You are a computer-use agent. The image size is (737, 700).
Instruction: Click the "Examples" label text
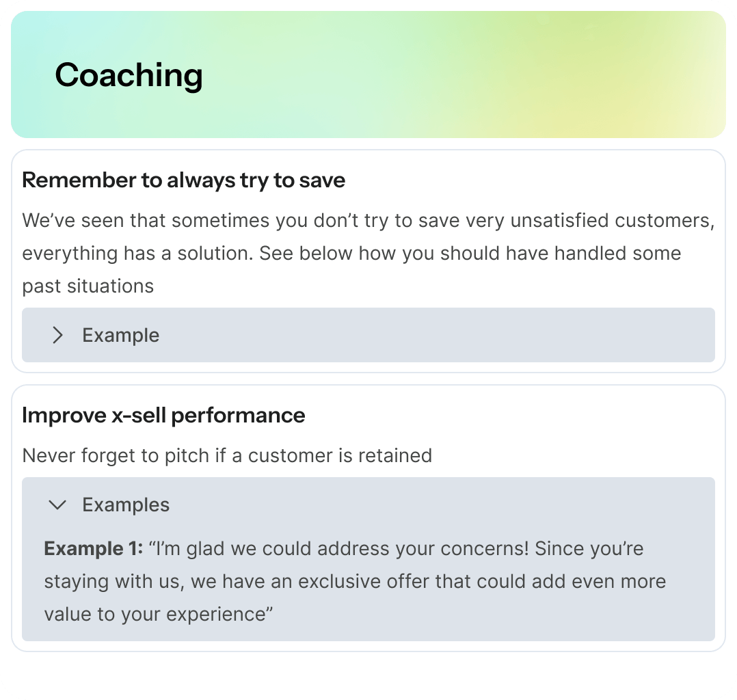126,505
